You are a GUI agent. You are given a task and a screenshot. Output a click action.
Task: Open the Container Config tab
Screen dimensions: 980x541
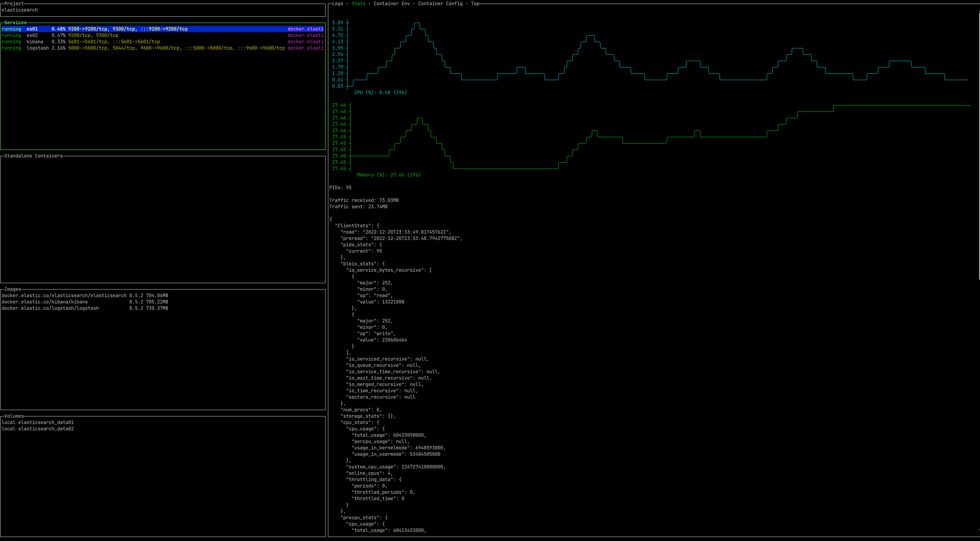pos(440,3)
